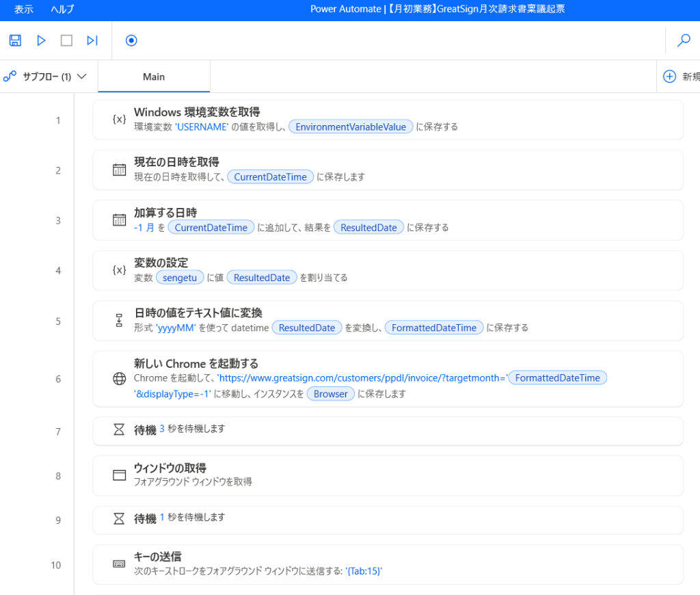This screenshot has width=700, height=595.
Task: Run the flow with play icon
Action: tap(41, 41)
